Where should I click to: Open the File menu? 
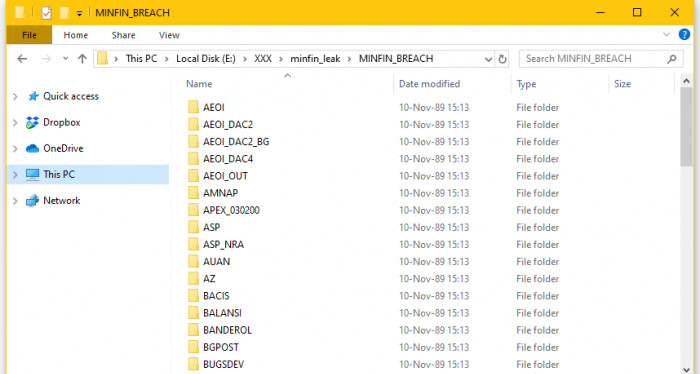coord(29,35)
